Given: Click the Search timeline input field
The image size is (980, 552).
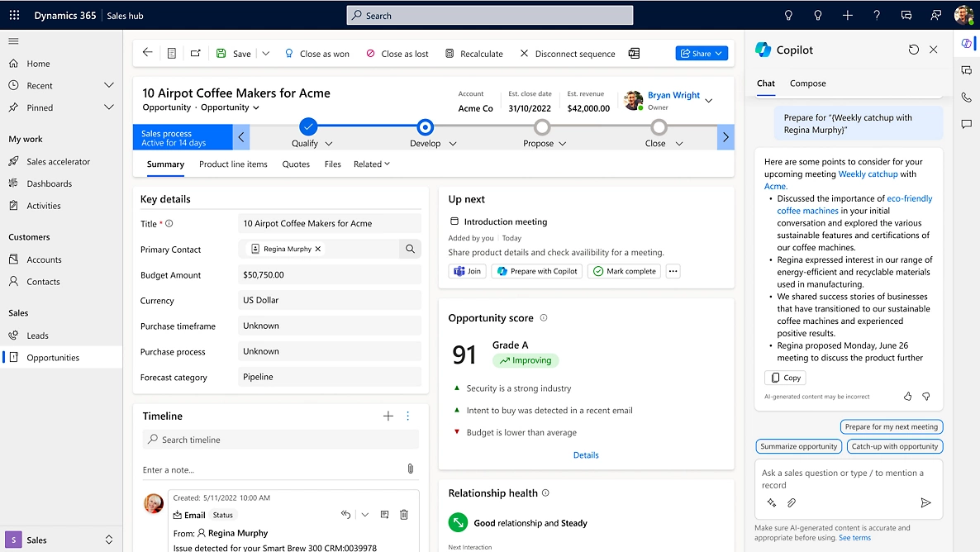Looking at the screenshot, I should (281, 440).
